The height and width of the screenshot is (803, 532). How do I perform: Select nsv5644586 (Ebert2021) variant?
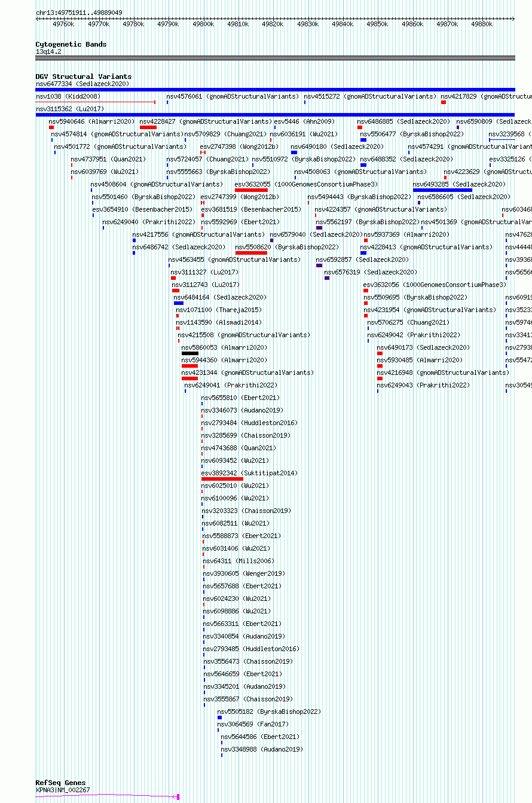(x=260, y=737)
